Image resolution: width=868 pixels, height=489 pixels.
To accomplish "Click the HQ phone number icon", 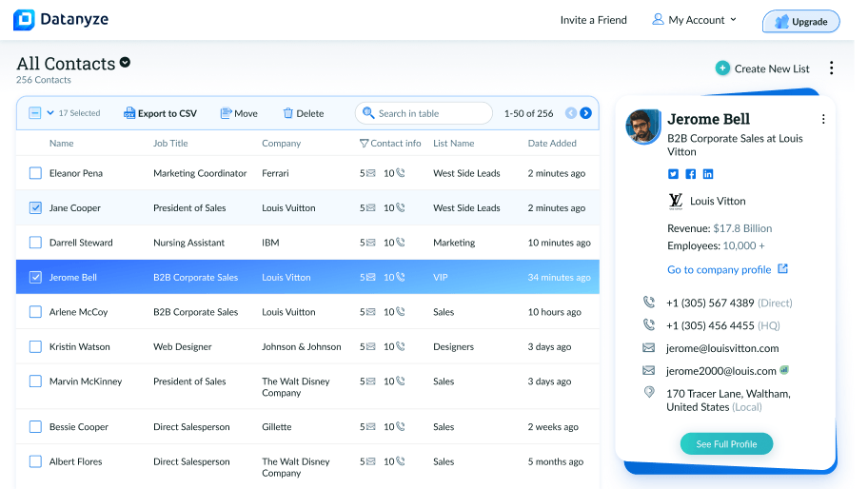I will pyautogui.click(x=649, y=324).
